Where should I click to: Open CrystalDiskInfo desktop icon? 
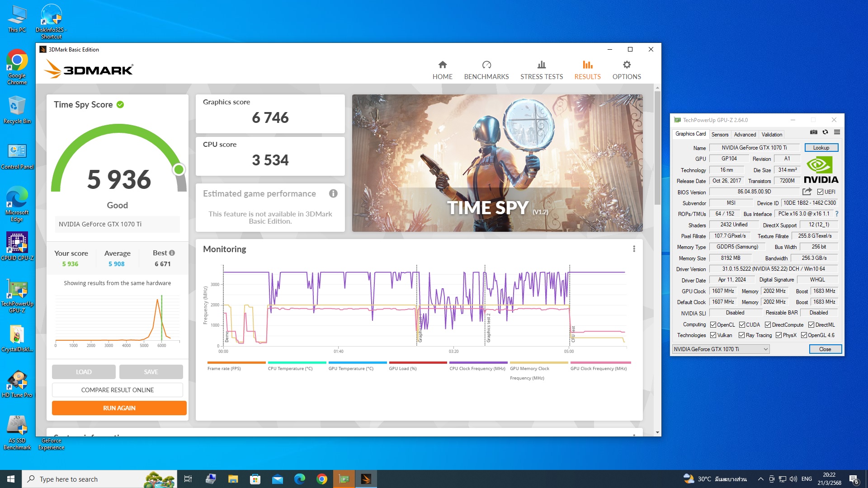[x=17, y=339]
